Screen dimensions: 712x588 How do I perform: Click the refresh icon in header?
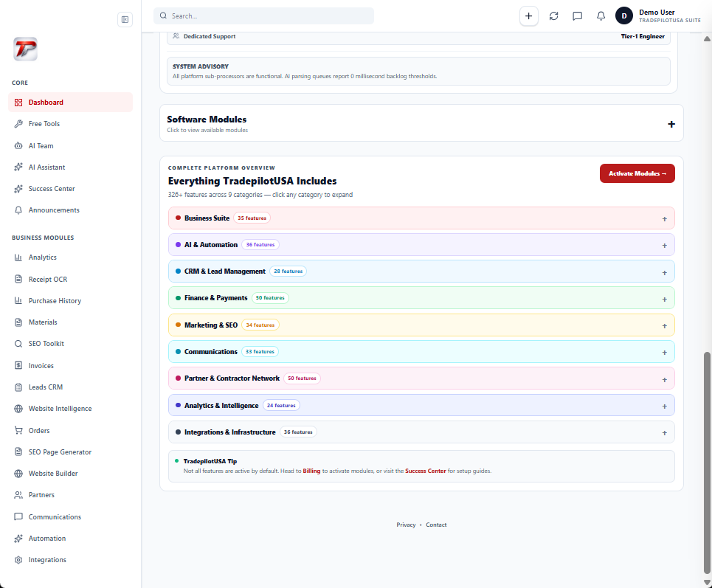(x=553, y=16)
